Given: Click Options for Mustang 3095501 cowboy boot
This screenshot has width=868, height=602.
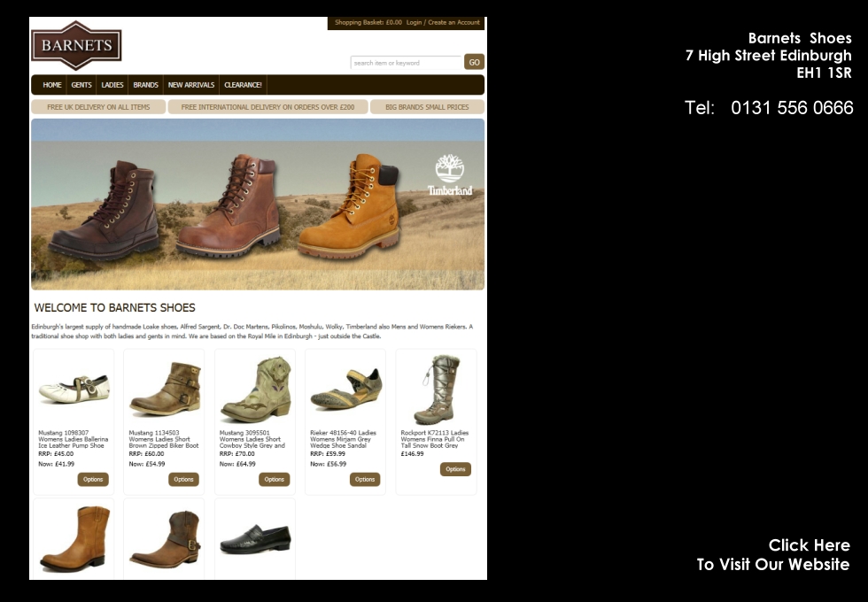Looking at the screenshot, I should [x=274, y=479].
